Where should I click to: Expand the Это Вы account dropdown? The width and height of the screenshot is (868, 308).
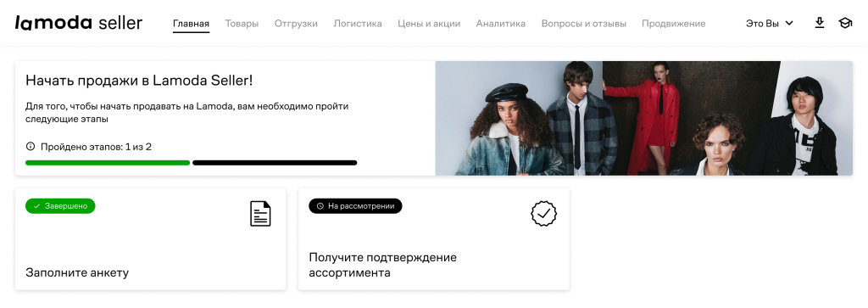770,23
